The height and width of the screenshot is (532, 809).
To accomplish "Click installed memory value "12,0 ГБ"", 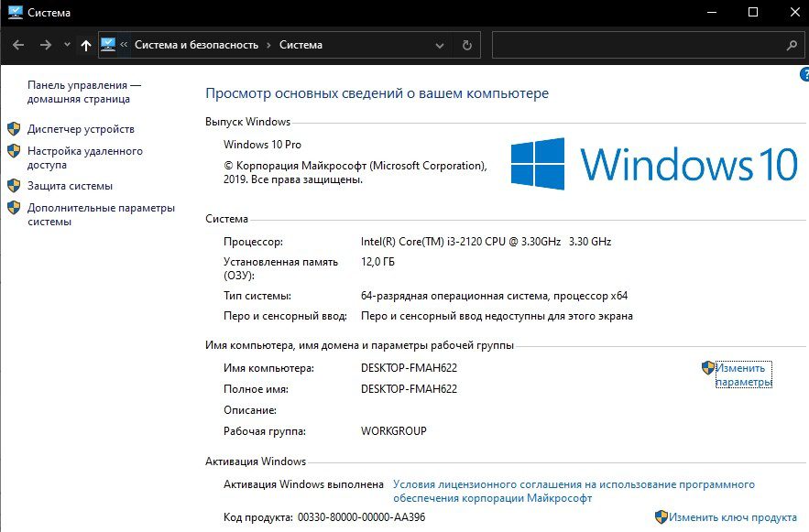I will tap(377, 261).
